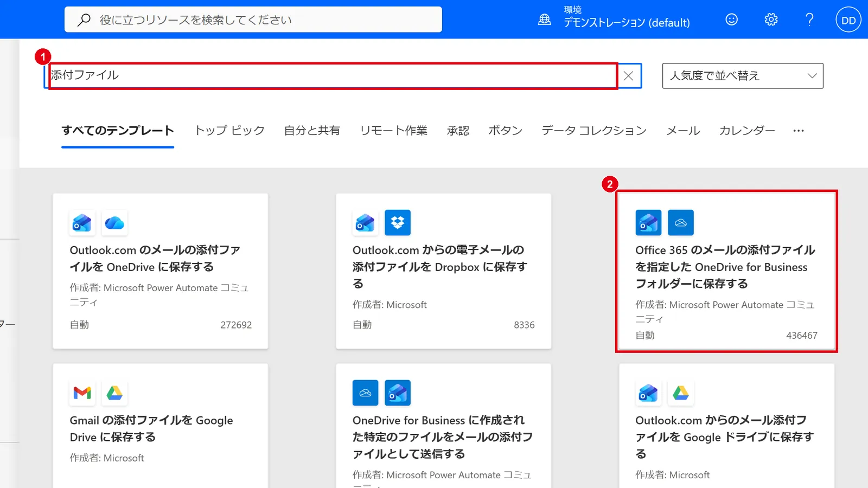Click Google Drive icon on the Gmail card

tap(114, 393)
